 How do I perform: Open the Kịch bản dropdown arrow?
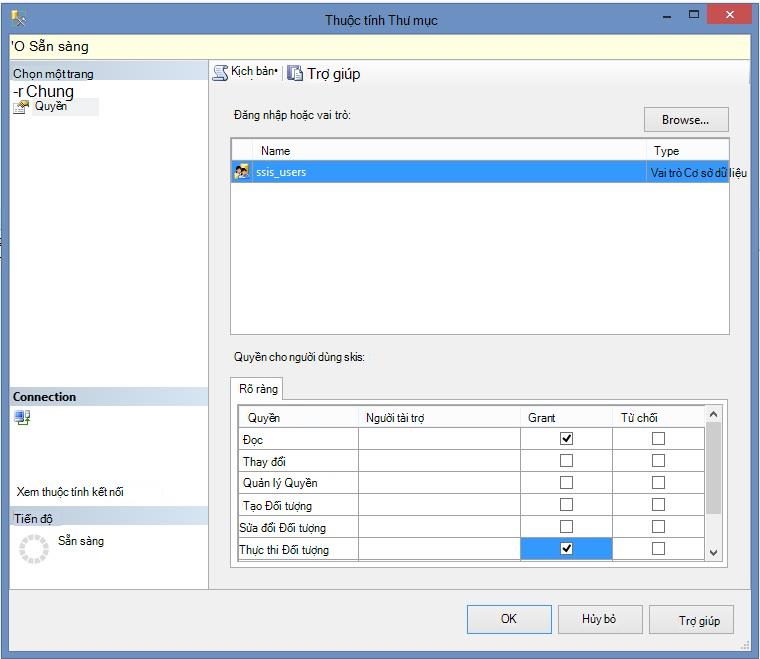tap(276, 72)
